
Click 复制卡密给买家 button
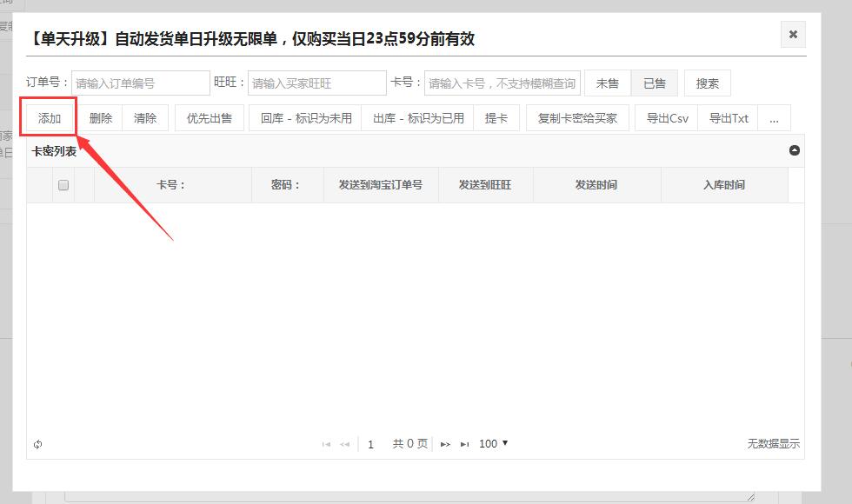[x=577, y=118]
